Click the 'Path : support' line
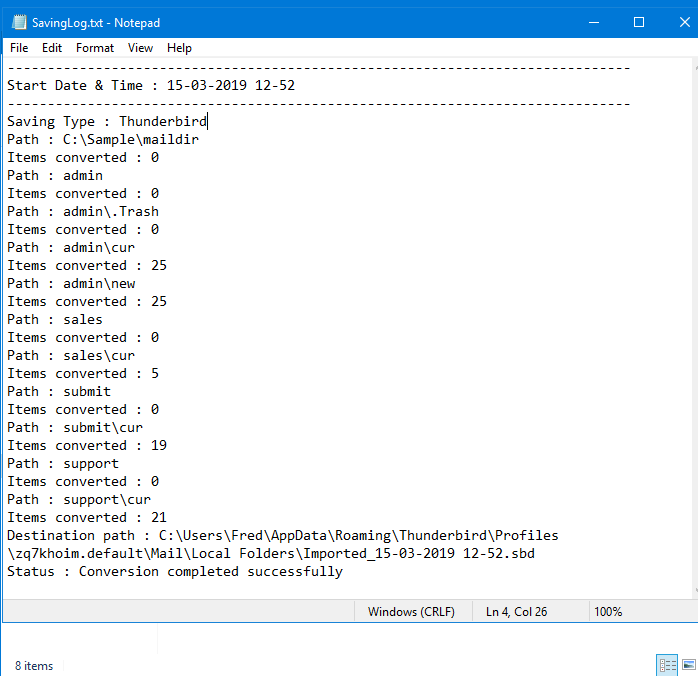Image resolution: width=698 pixels, height=676 pixels. point(63,464)
